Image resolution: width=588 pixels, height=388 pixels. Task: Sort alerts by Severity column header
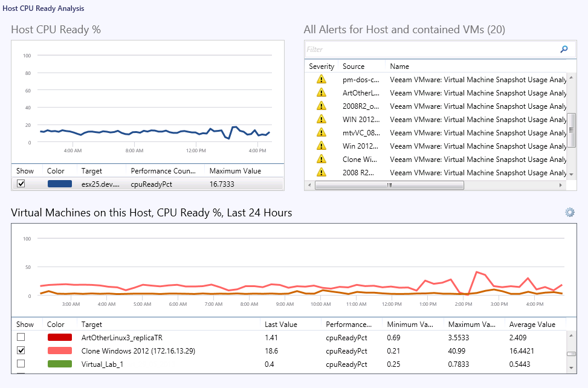point(321,66)
